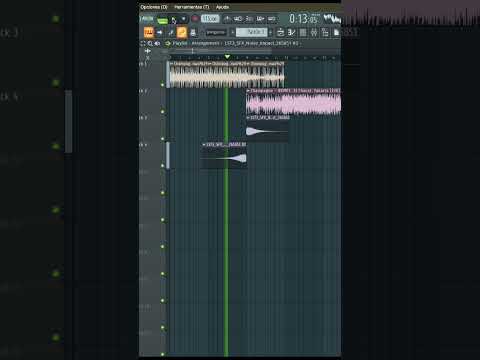Viewport: 480px width, 360px height.
Task: Click the Arrangement breadcrumb label
Action: 205,43
